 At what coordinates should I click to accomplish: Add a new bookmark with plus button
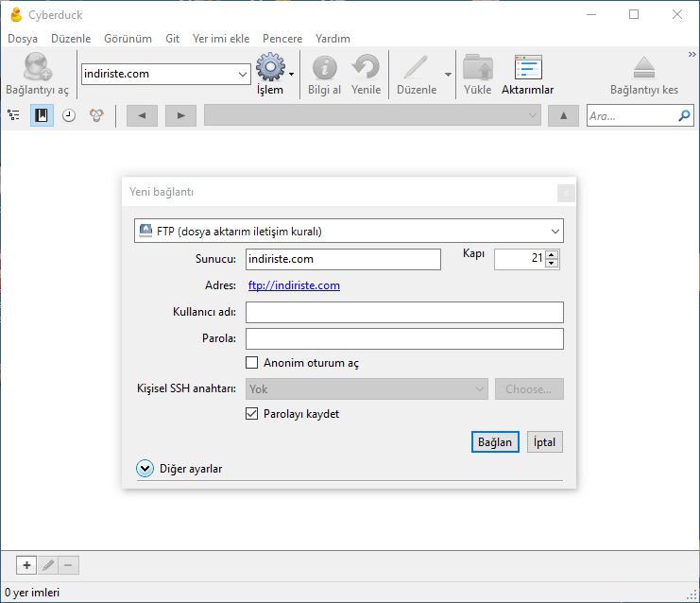[x=26, y=565]
